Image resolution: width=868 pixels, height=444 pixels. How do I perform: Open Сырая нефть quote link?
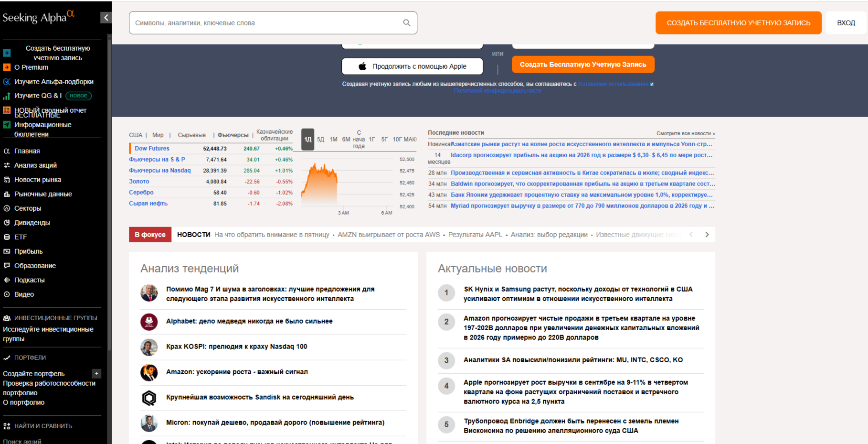(148, 204)
